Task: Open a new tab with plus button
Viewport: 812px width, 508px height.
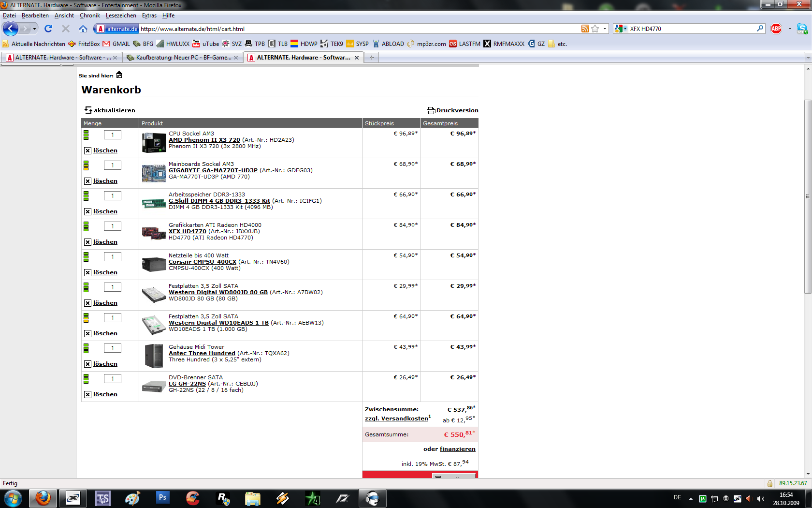Action: [x=372, y=58]
